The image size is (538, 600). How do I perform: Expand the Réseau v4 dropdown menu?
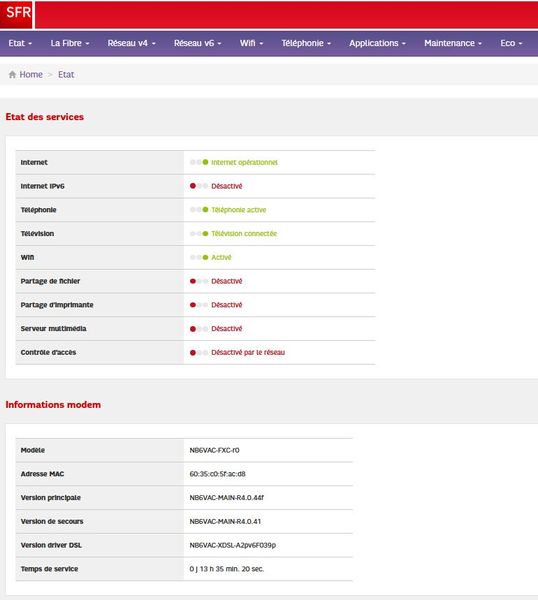132,43
